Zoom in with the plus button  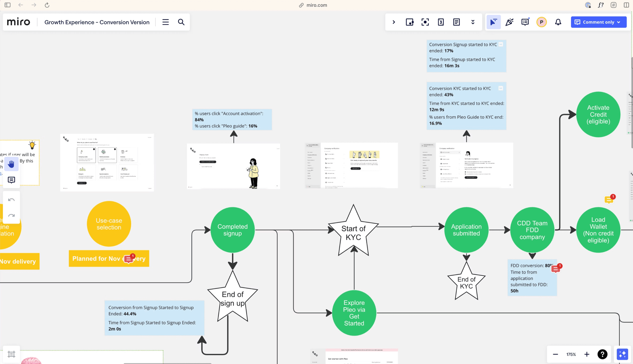587,354
